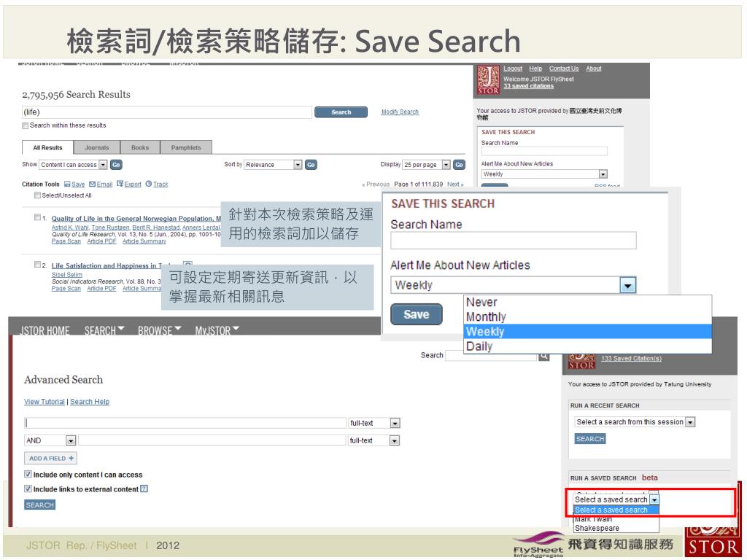Screen dimensions: 747x560
Task: Check result 2 Life Satisfaction checkbox
Action: coord(38,264)
